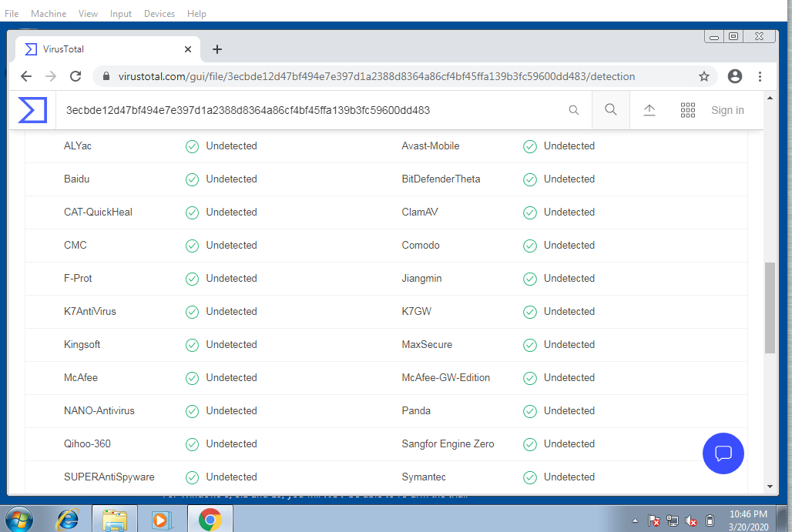The height and width of the screenshot is (532, 792).
Task: Click the upload file icon
Action: pyautogui.click(x=649, y=110)
